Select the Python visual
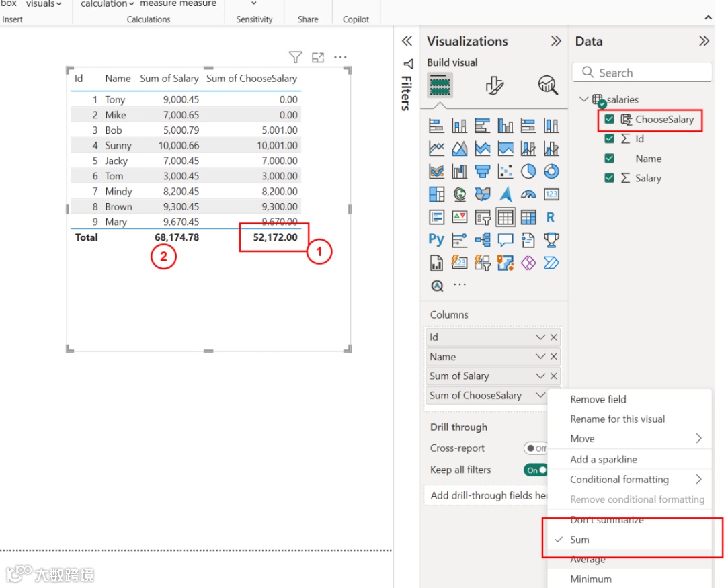Image resolution: width=726 pixels, height=588 pixels. pyautogui.click(x=436, y=239)
